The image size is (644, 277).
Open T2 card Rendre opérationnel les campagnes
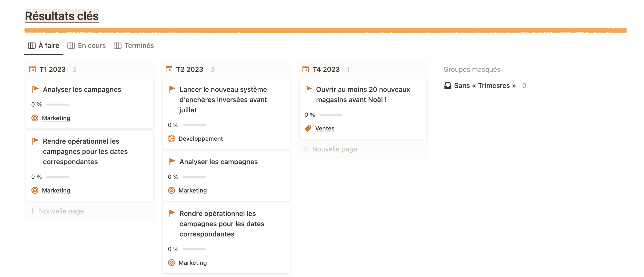[222, 224]
